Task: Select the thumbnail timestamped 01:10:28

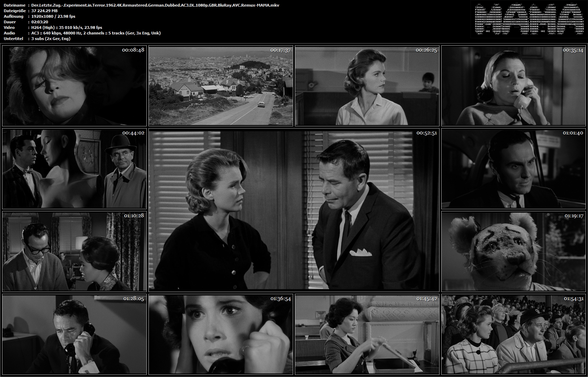Action: pyautogui.click(x=74, y=251)
